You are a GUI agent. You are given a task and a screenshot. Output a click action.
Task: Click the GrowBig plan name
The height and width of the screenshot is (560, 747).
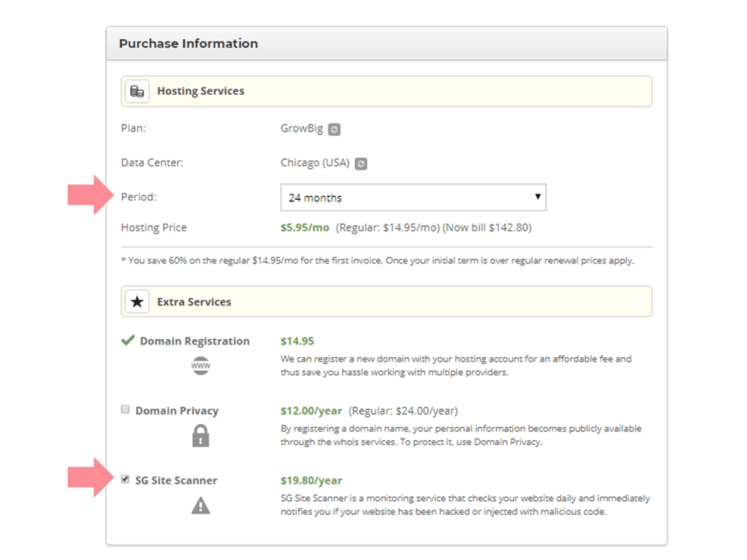pos(302,128)
